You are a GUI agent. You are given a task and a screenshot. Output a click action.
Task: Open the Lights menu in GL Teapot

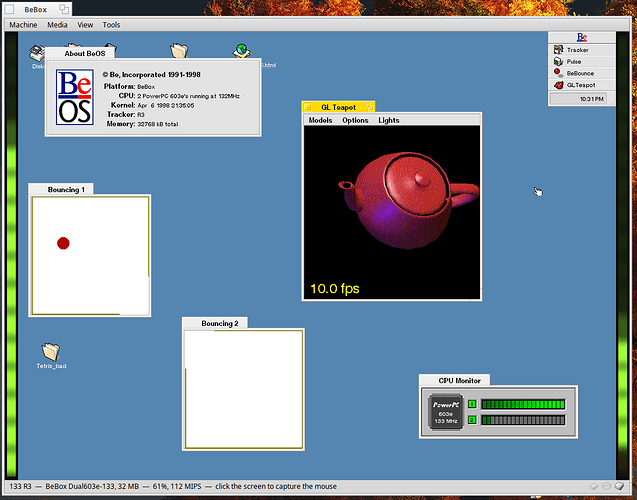389,120
